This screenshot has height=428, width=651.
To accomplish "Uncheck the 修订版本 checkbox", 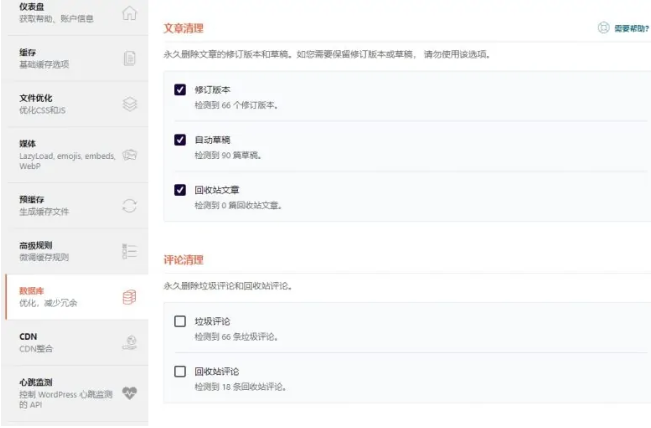I will coord(180,90).
